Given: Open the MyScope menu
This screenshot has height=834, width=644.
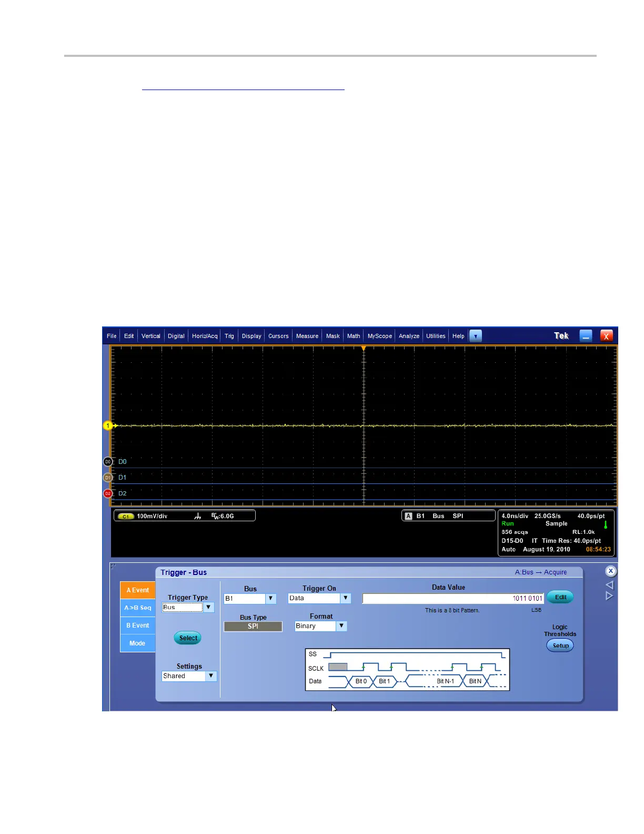Looking at the screenshot, I should click(x=380, y=336).
